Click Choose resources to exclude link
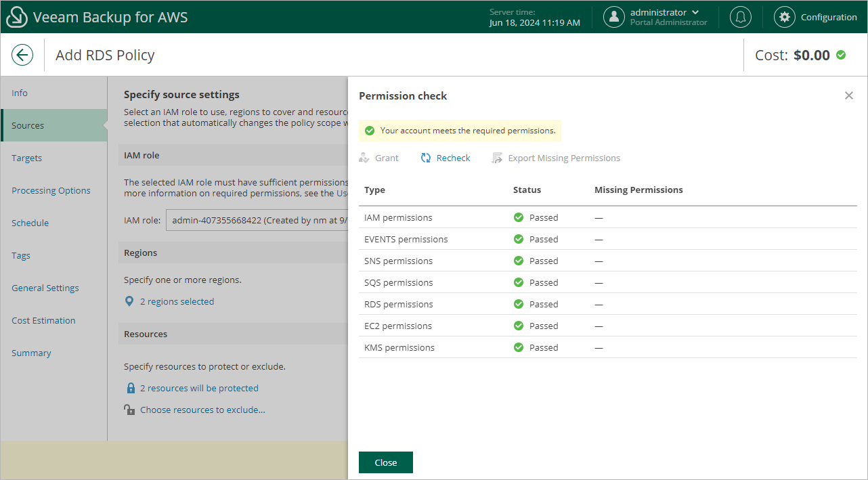 pos(202,410)
